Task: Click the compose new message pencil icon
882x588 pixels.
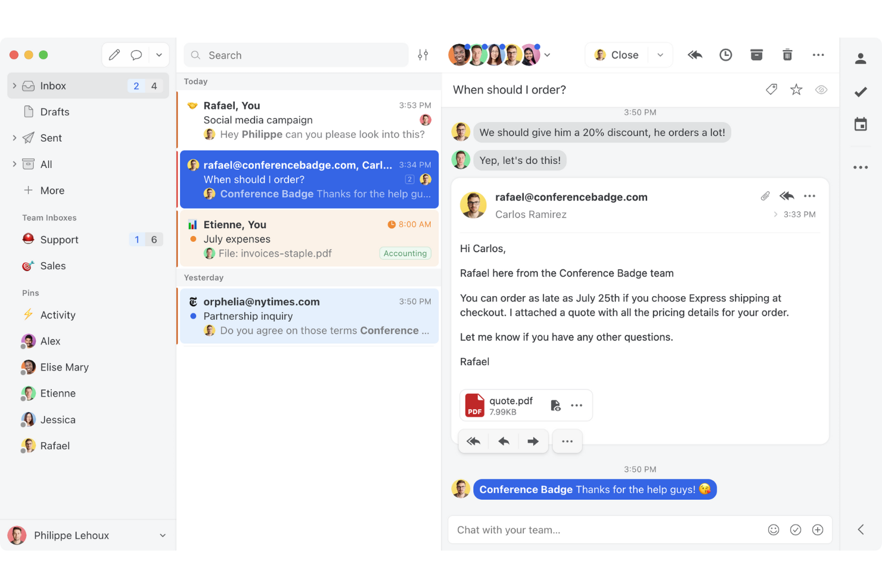Action: [x=114, y=55]
